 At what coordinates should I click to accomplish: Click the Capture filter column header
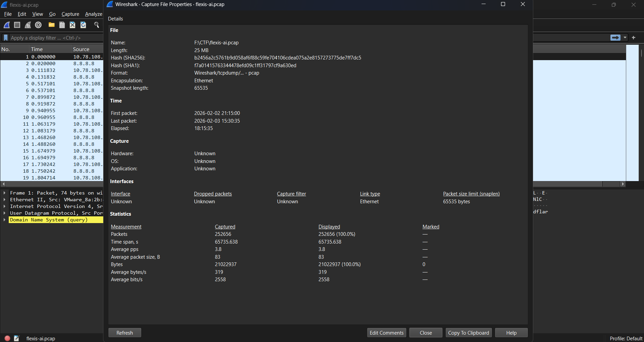(291, 194)
